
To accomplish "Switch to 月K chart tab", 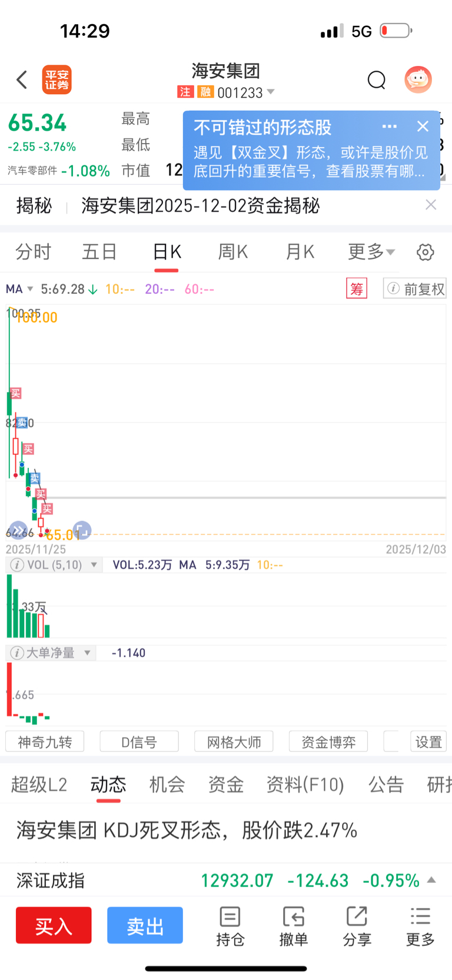I will pyautogui.click(x=300, y=252).
